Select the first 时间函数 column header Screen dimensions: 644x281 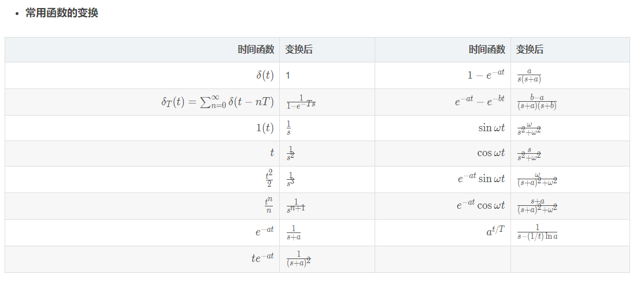256,50
